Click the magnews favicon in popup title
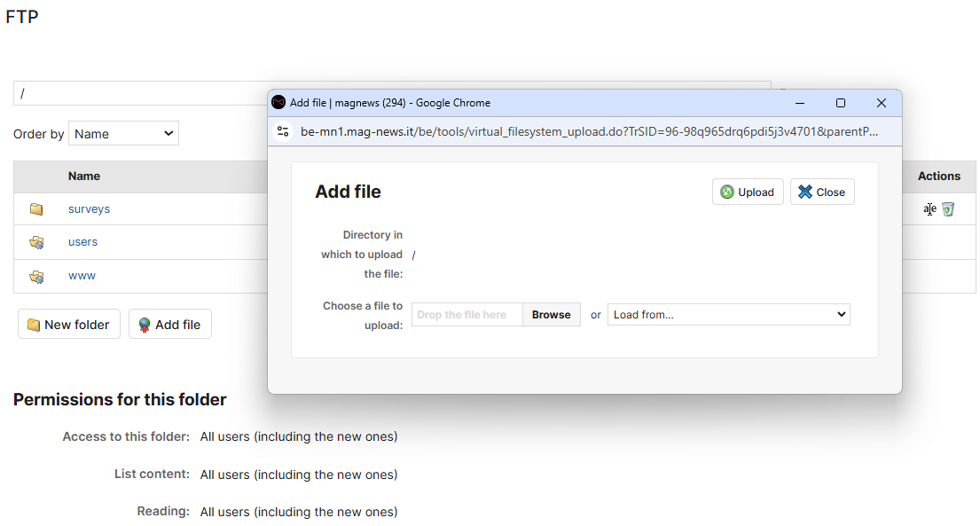The image size is (980, 526). coord(278,103)
